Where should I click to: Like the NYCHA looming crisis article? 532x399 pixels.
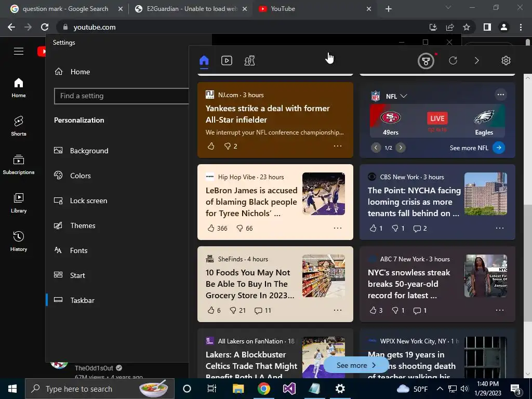(373, 229)
